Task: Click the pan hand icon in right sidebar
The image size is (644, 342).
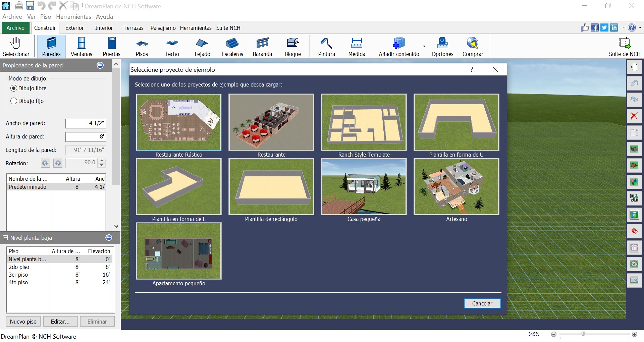Action: 634,67
